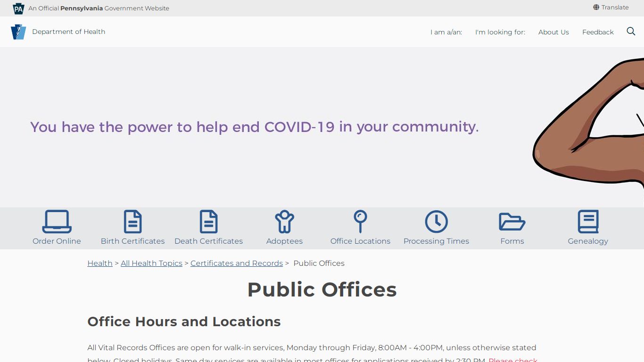This screenshot has height=362, width=644.
Task: Click the Death Certificates document icon
Action: point(208,222)
